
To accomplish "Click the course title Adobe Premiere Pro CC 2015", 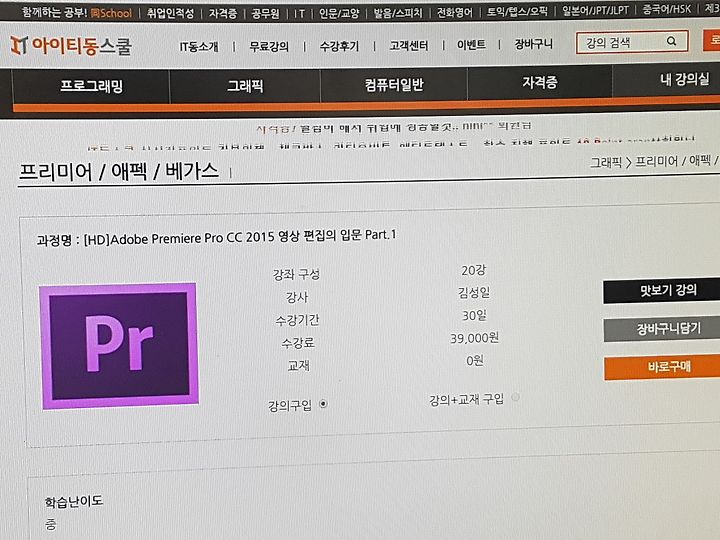I will click(216, 237).
